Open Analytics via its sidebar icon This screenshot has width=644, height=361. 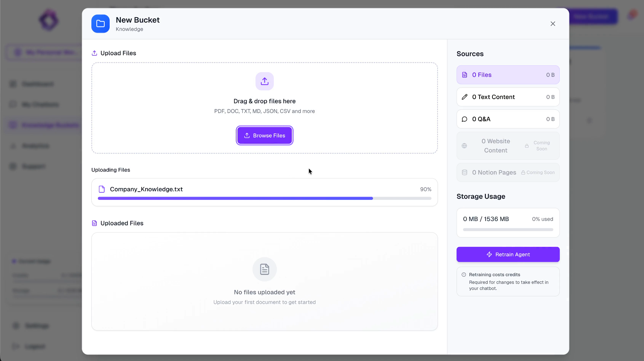(13, 146)
